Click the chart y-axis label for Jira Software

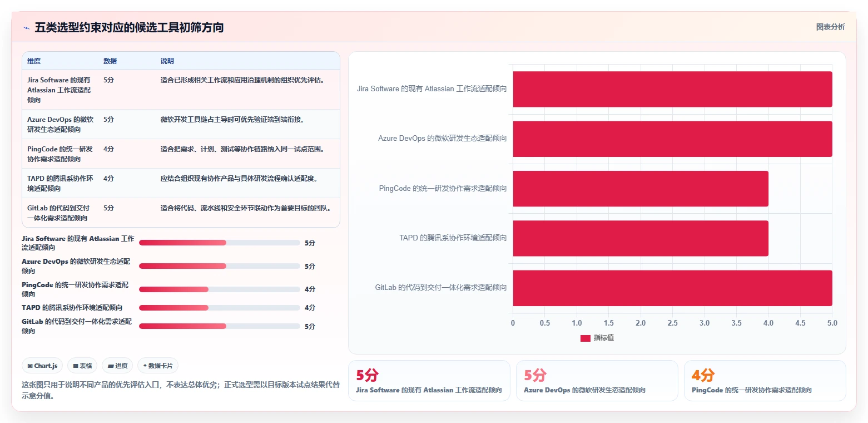[431, 89]
